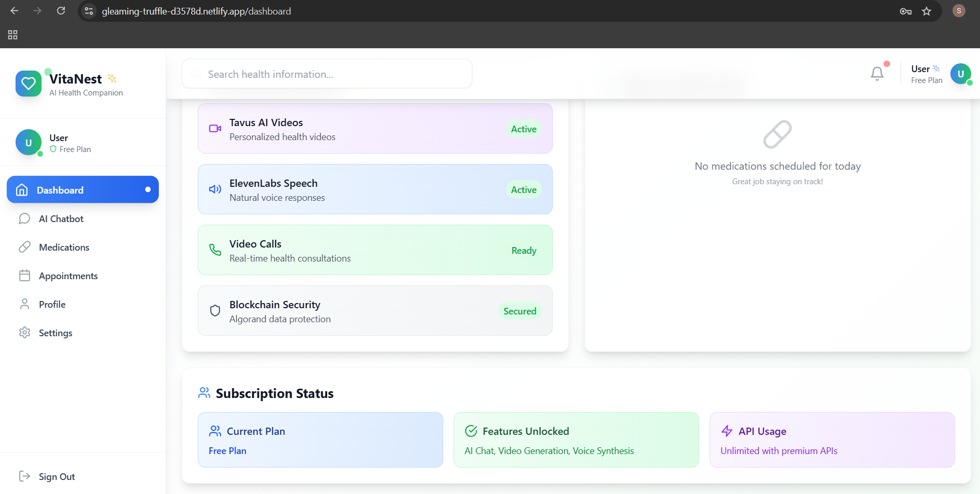Viewport: 980px width, 494px height.
Task: Open the Medications page
Action: (83, 248)
